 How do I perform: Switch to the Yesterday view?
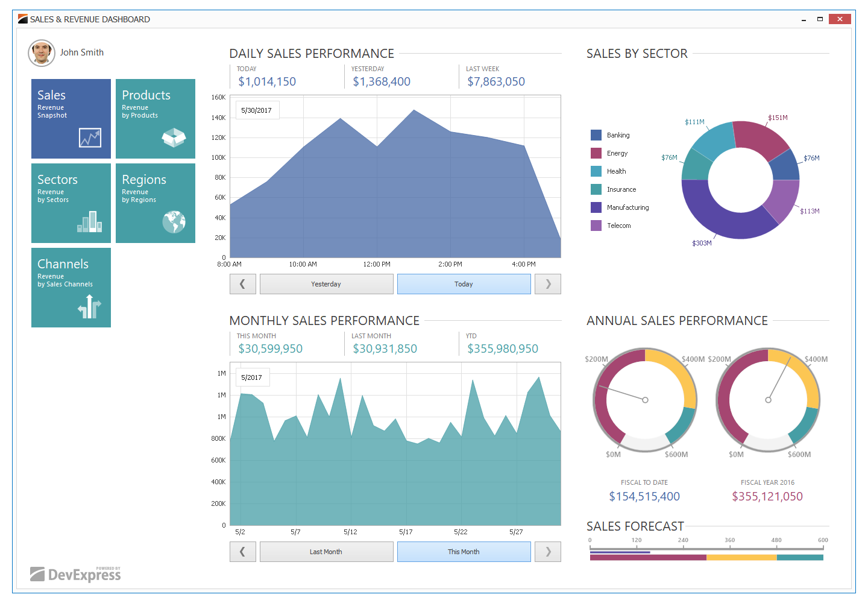point(326,283)
